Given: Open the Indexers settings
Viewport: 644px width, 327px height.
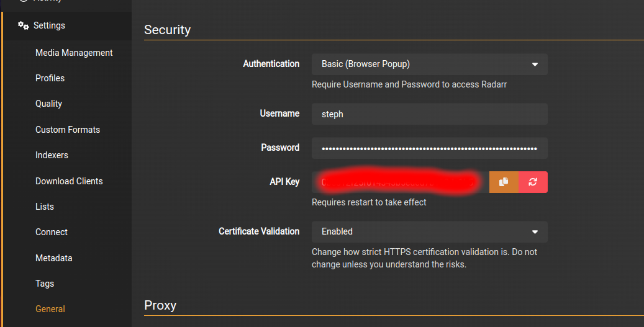Looking at the screenshot, I should [x=52, y=155].
